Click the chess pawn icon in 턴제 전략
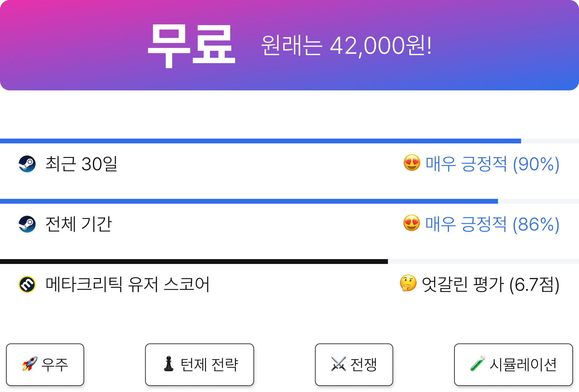This screenshot has height=392, width=579. pyautogui.click(x=169, y=364)
